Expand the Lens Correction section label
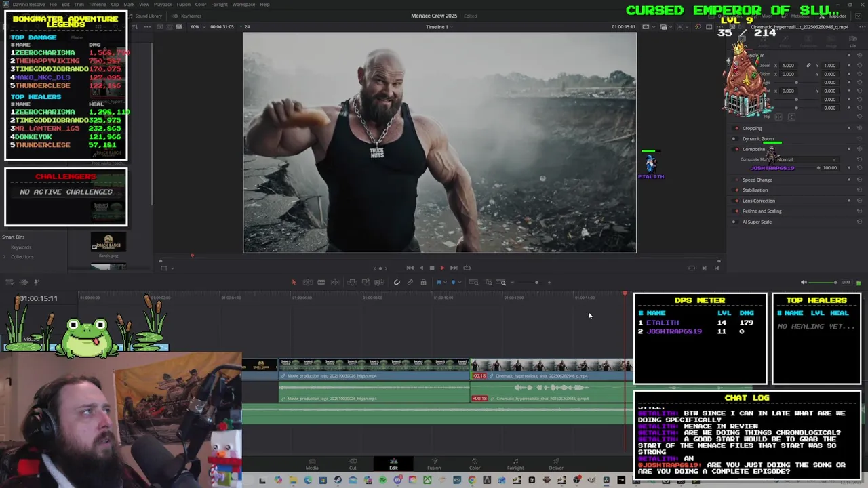This screenshot has height=488, width=868. click(758, 201)
